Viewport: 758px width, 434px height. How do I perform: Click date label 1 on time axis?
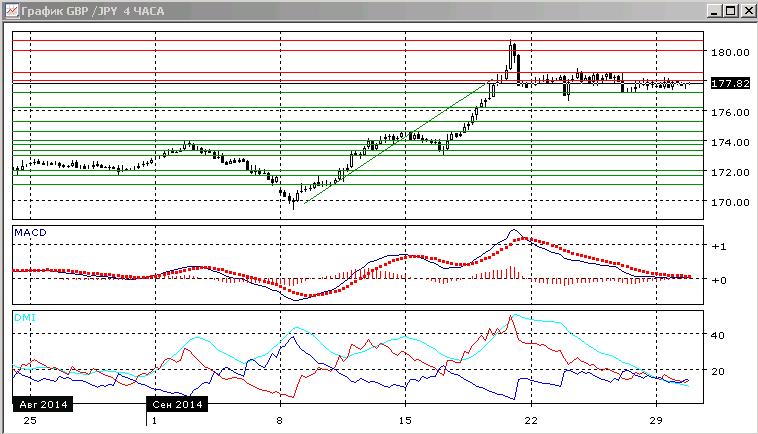(x=154, y=420)
